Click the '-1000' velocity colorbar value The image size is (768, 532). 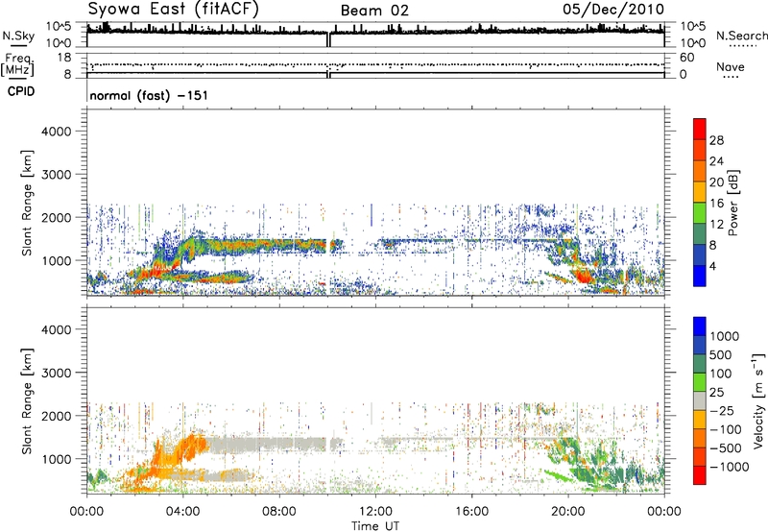pos(730,467)
